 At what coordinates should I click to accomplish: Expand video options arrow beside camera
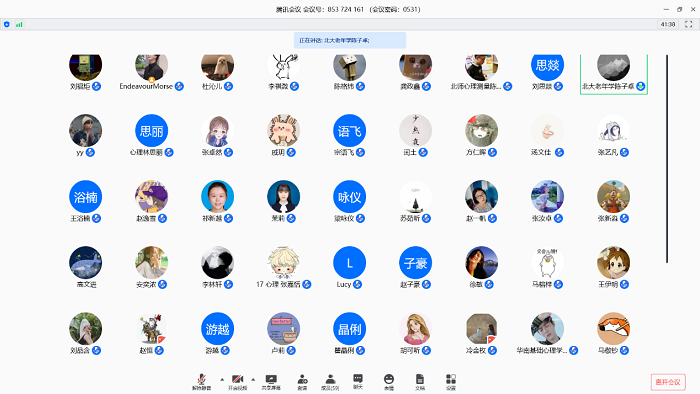click(253, 379)
